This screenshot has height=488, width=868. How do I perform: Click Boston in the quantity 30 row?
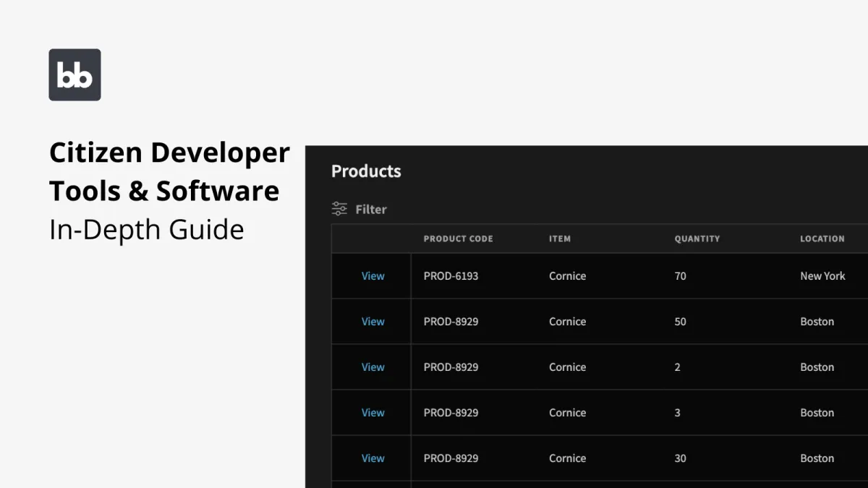tap(817, 458)
